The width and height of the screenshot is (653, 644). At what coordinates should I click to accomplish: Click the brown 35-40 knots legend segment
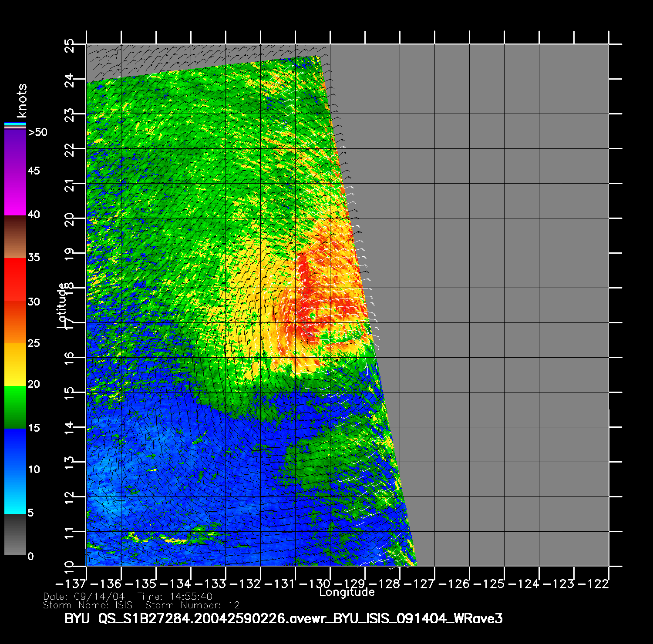(x=15, y=237)
